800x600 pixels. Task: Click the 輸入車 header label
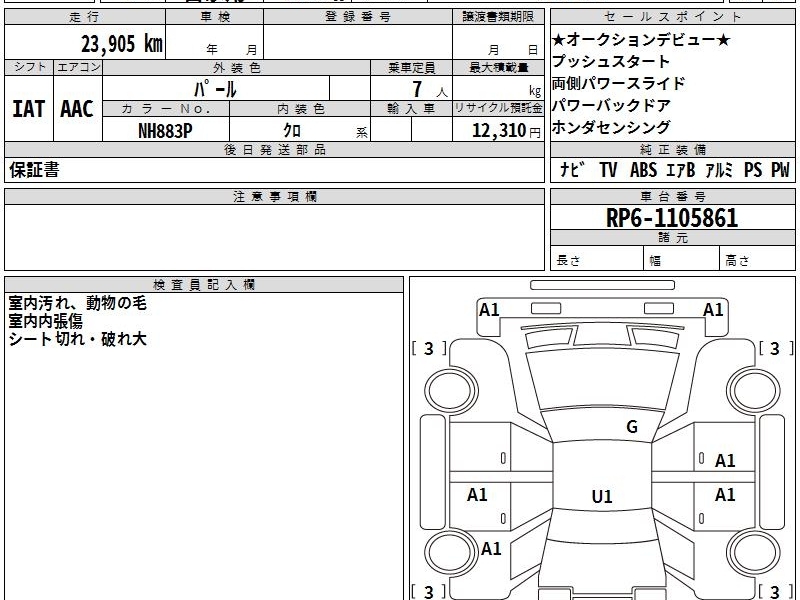pos(411,109)
